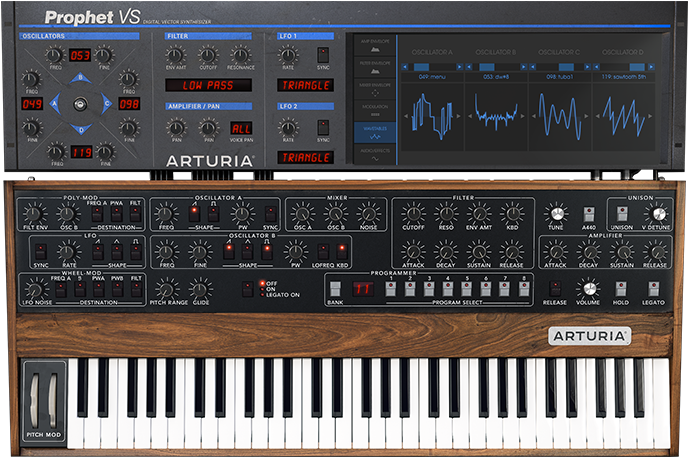Click Oscillator C scrollbar right arrow
688x457 pixels.
pos(587,67)
